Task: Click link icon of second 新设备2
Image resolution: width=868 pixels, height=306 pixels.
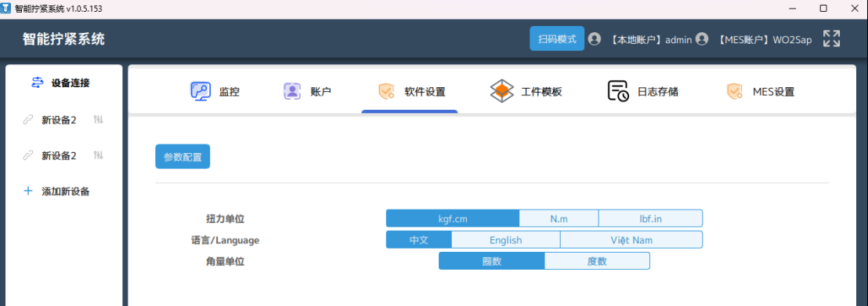Action: [x=27, y=156]
